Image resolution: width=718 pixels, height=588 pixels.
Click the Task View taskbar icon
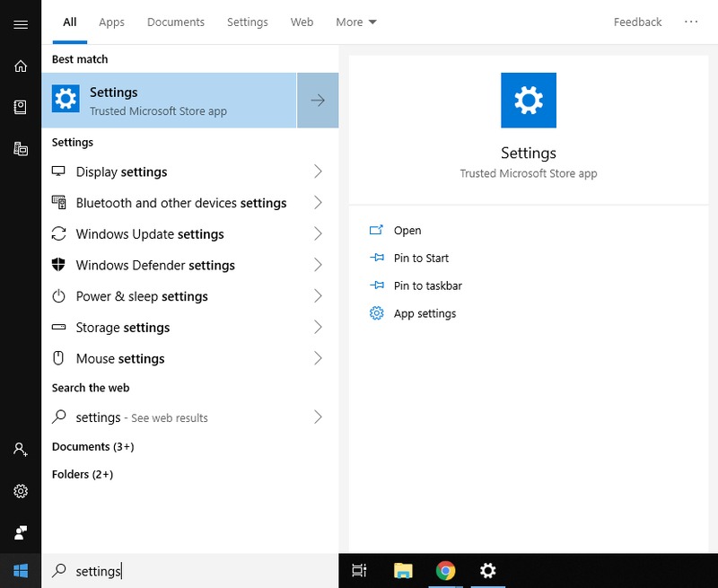[359, 570]
